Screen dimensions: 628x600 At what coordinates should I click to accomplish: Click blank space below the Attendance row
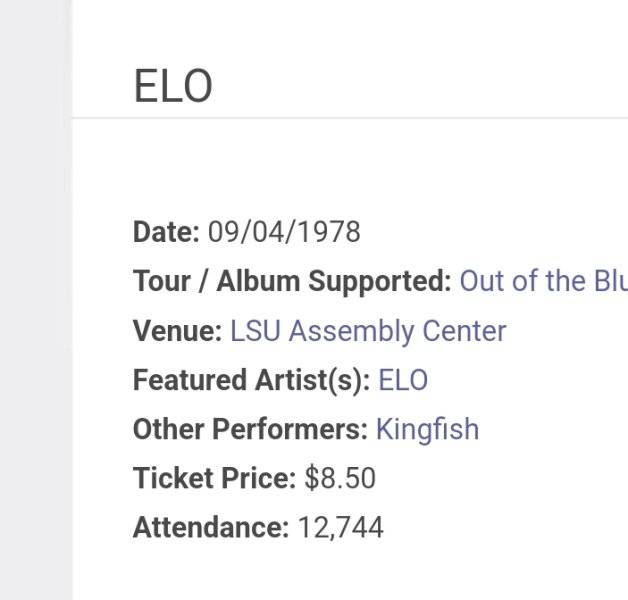(350, 573)
